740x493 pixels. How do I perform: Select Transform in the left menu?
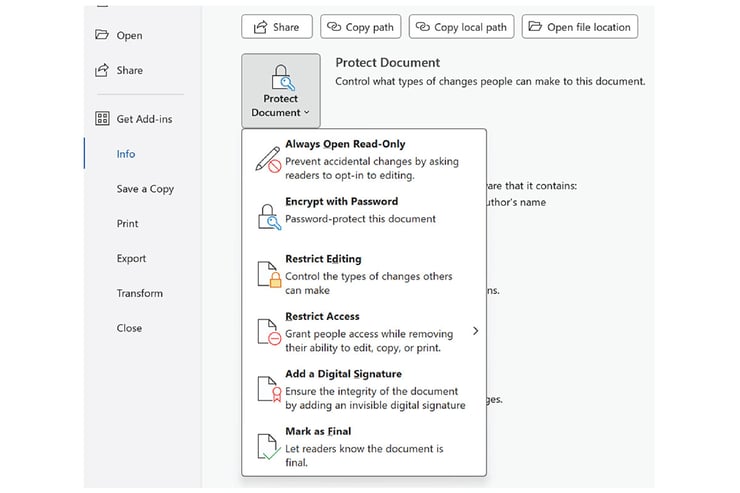point(139,294)
